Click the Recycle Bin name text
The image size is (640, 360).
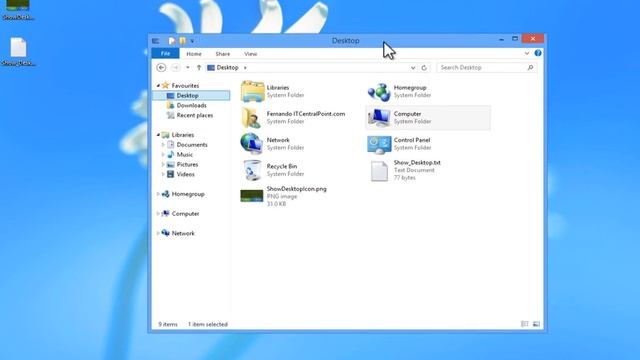click(282, 166)
